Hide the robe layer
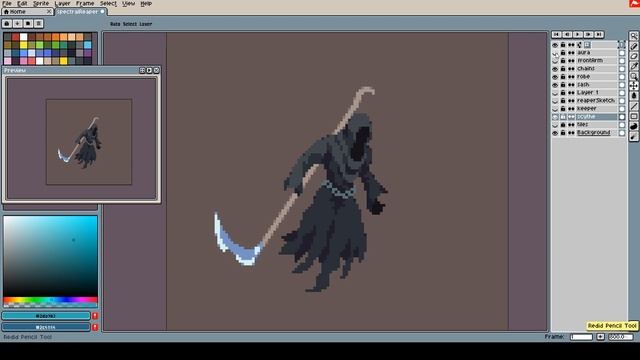This screenshot has height=360, width=640. click(555, 77)
